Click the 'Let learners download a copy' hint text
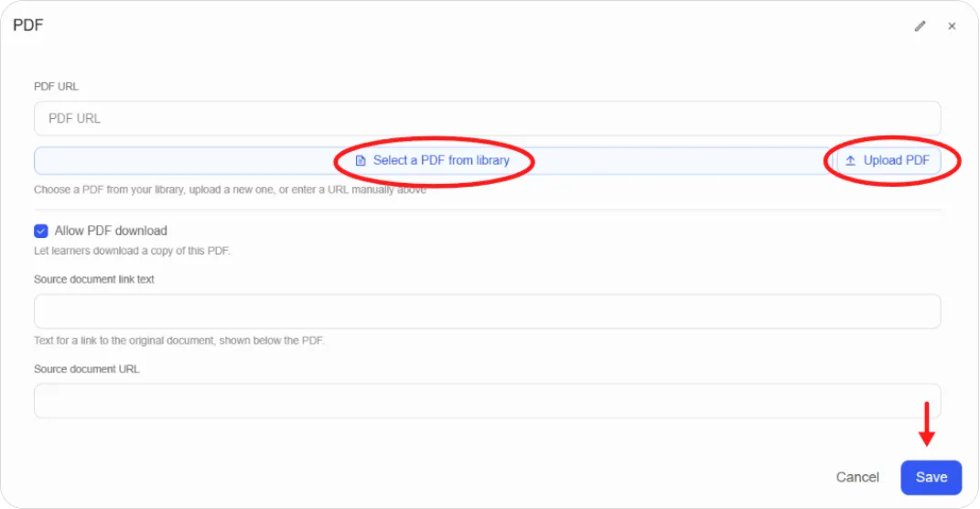Viewport: 980px width, 509px height. (133, 251)
